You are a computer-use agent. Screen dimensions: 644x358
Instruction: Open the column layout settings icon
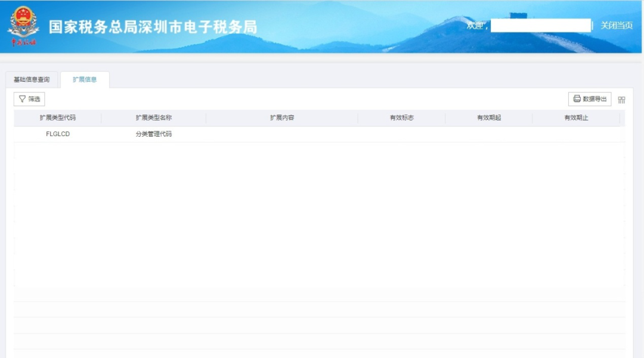pyautogui.click(x=621, y=100)
